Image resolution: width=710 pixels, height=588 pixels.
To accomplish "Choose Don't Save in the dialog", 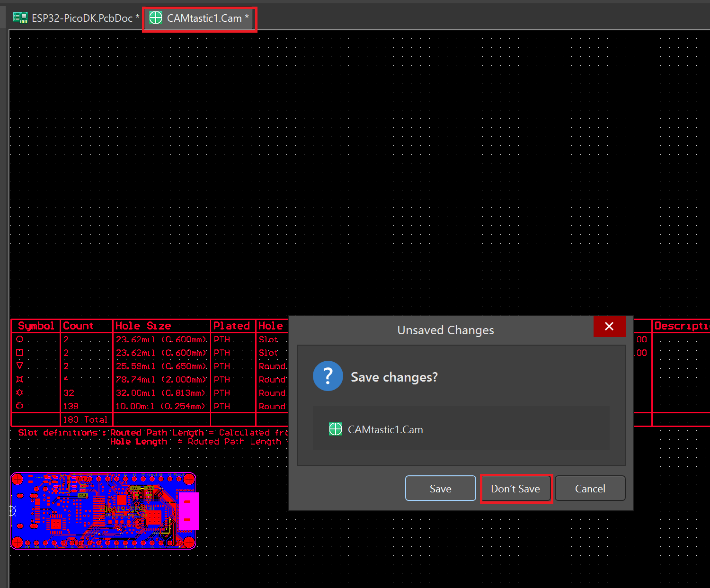I will click(515, 489).
